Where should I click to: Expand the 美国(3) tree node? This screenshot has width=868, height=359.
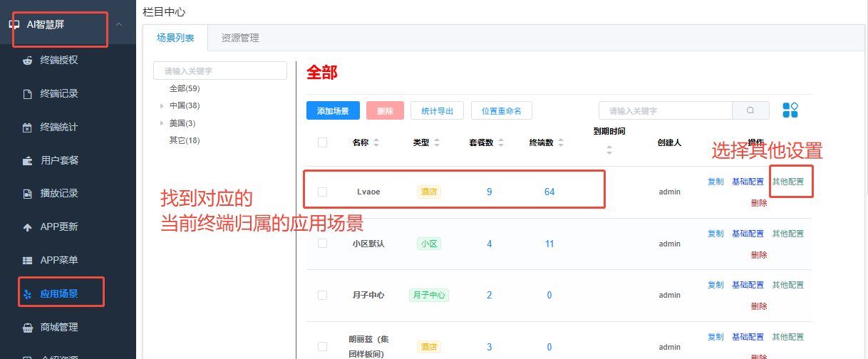click(x=162, y=123)
